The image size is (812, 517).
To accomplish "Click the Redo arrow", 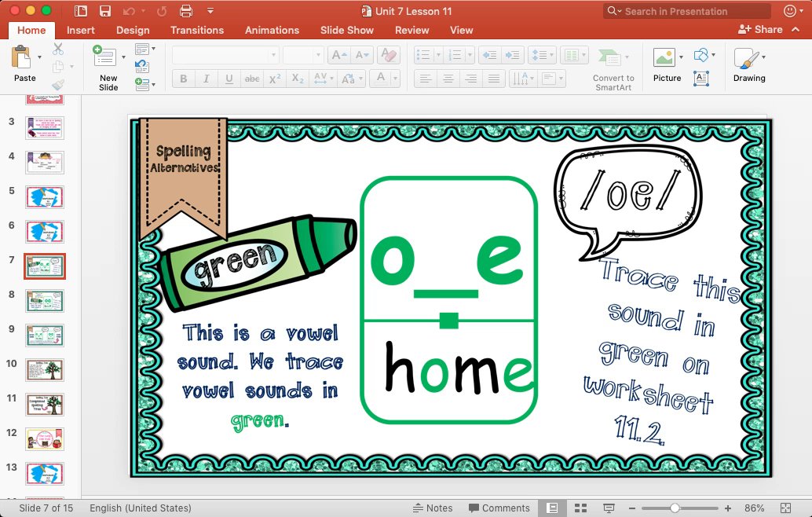I will point(162,11).
